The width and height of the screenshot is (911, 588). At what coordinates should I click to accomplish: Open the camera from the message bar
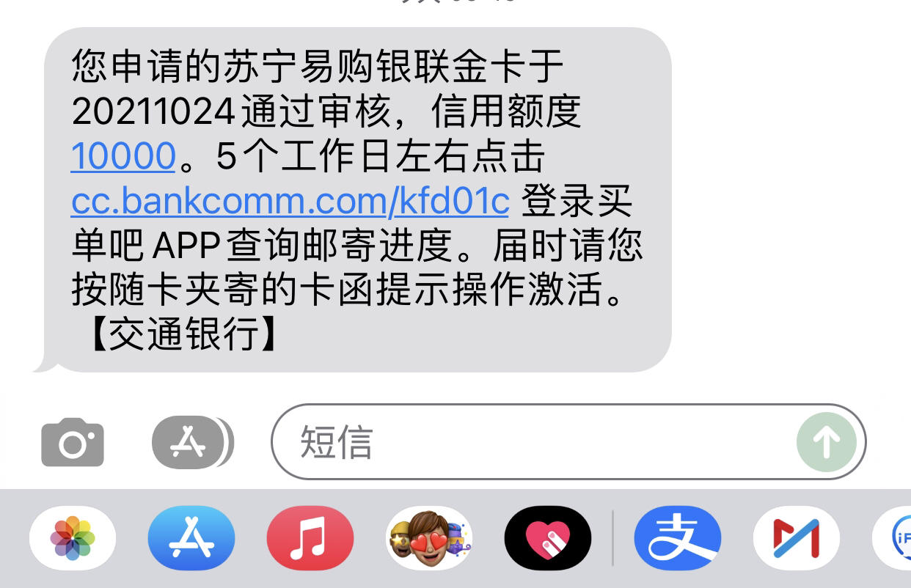click(x=72, y=441)
